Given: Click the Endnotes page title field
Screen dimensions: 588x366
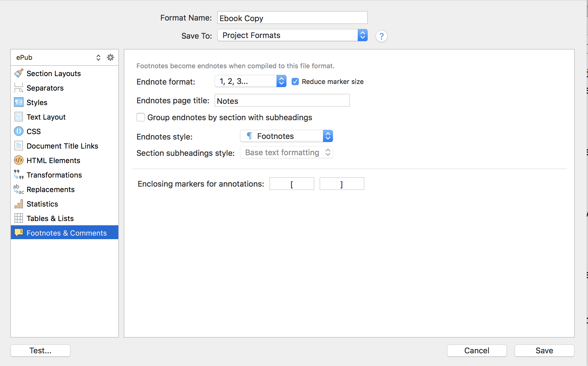Looking at the screenshot, I should [282, 100].
